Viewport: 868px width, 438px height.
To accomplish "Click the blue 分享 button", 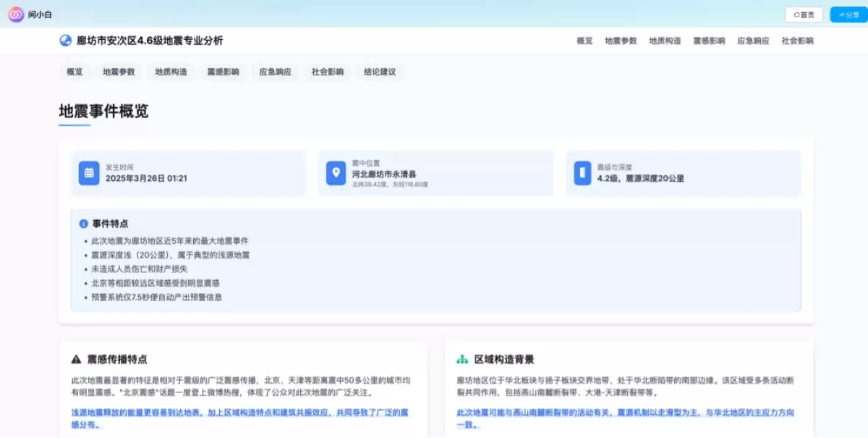I will point(848,14).
